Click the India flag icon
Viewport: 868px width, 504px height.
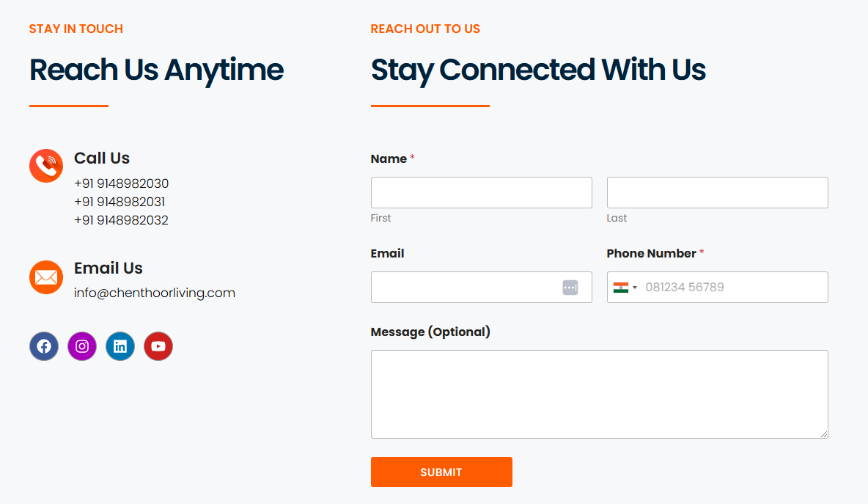pos(620,288)
